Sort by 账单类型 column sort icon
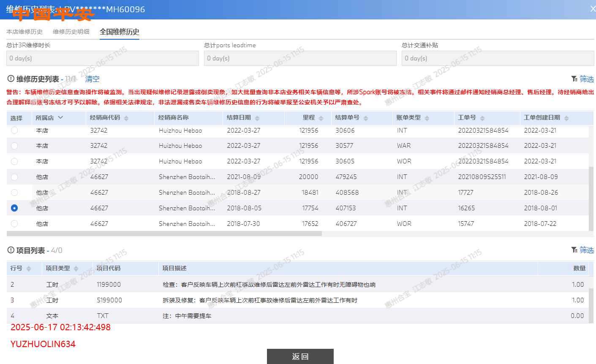The height and width of the screenshot is (364, 596). click(x=427, y=118)
